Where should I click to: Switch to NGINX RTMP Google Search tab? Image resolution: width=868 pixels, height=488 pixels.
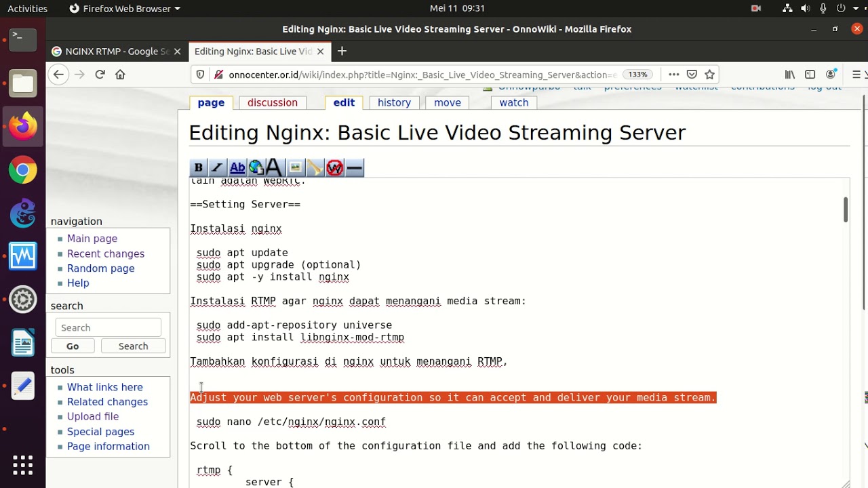coord(111,52)
